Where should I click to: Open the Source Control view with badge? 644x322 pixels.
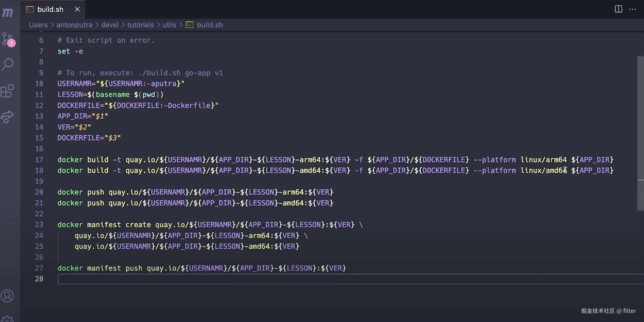(x=7, y=39)
